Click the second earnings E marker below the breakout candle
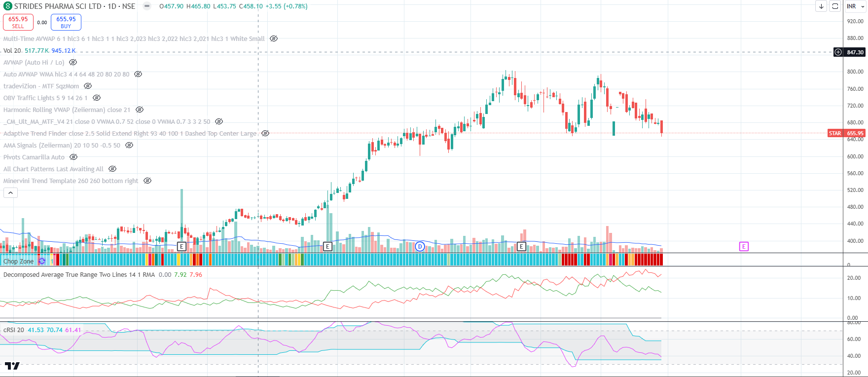The image size is (868, 377). click(327, 246)
